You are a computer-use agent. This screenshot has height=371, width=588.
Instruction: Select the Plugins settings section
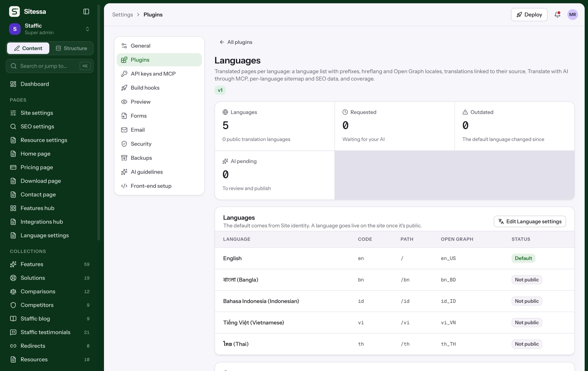159,60
